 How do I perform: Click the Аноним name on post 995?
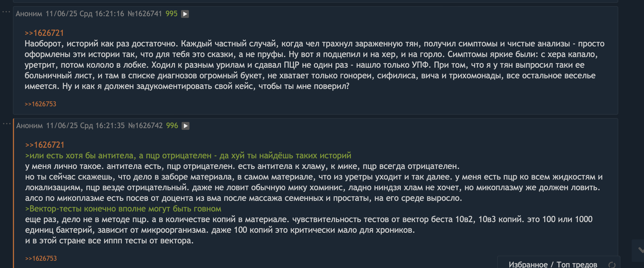click(x=29, y=14)
